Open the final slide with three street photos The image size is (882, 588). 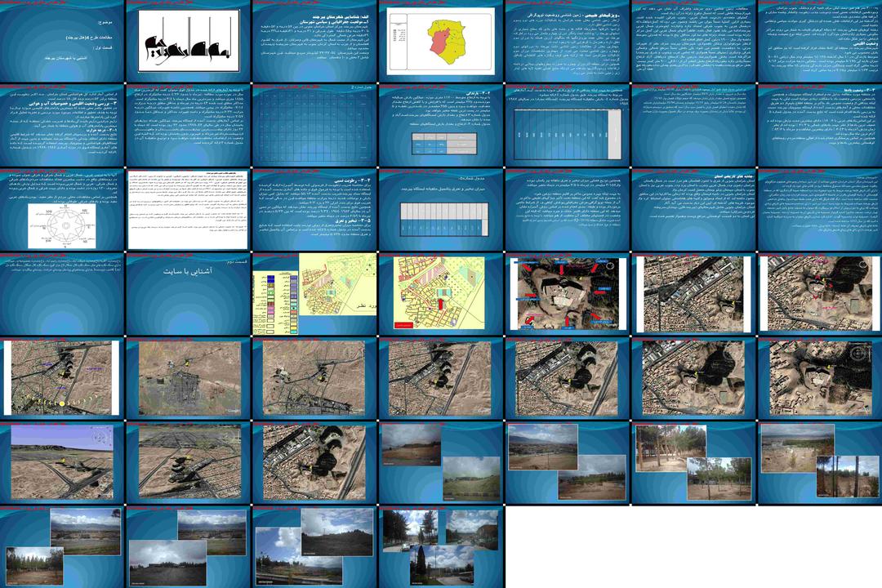point(441,547)
